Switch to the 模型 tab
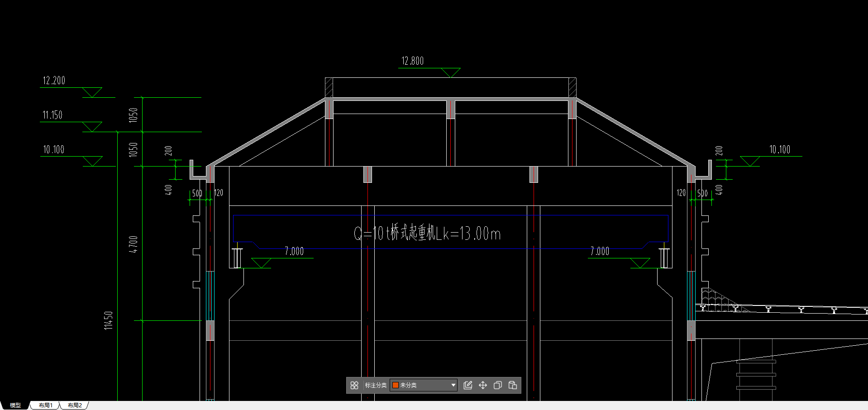This screenshot has width=868, height=410. point(15,405)
